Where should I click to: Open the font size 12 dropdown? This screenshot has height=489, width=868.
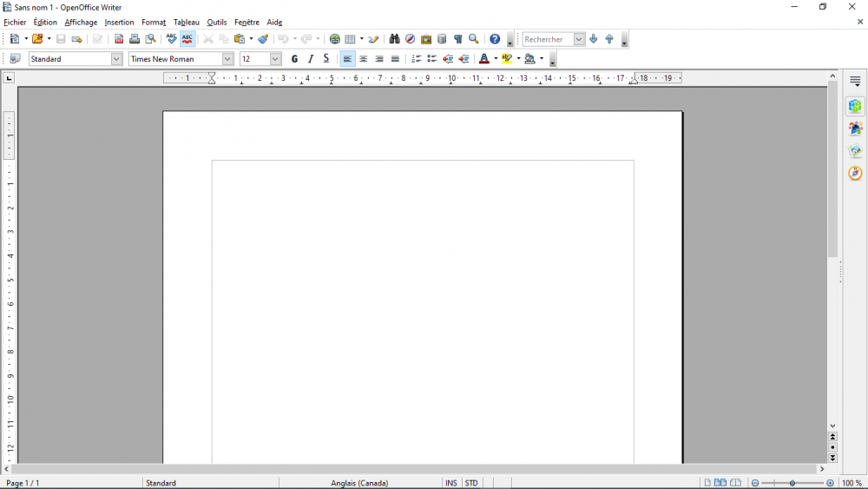(275, 59)
